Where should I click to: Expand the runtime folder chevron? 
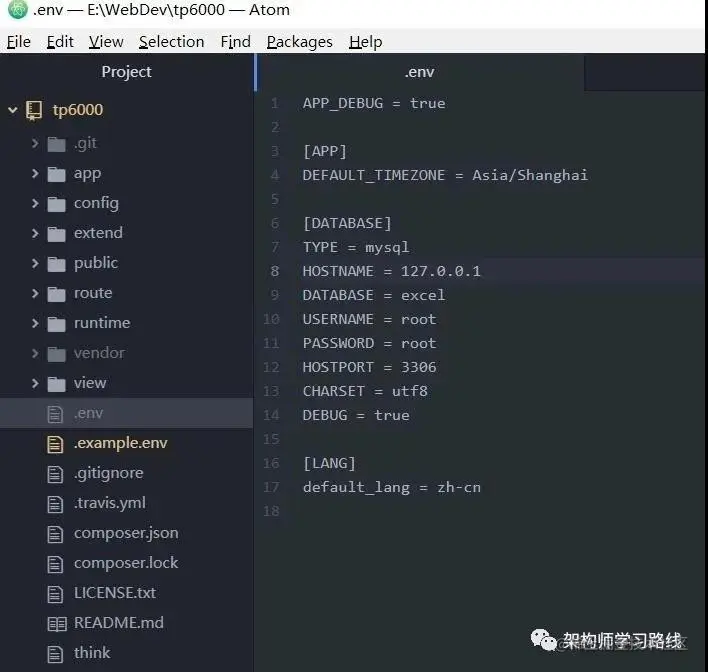click(x=35, y=323)
